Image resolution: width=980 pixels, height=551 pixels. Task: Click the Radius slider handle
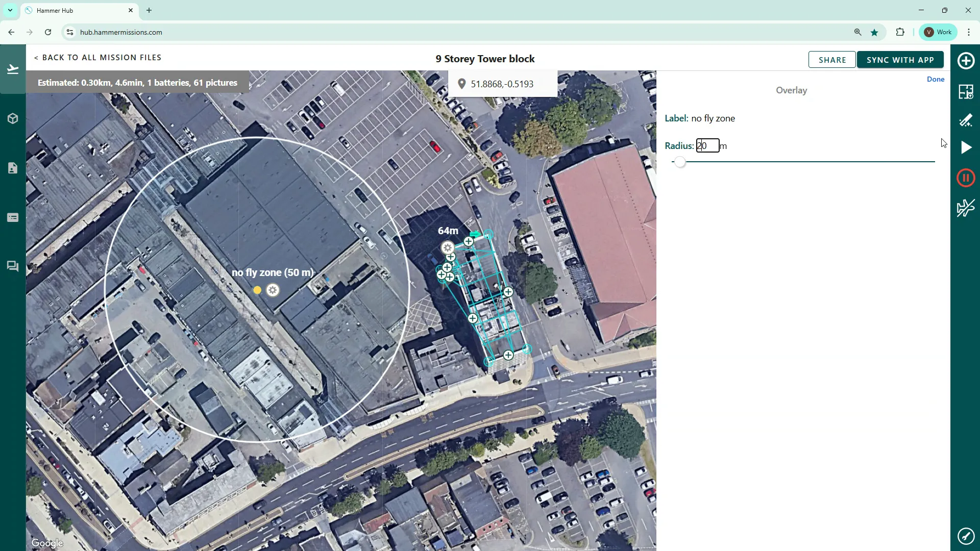click(679, 162)
